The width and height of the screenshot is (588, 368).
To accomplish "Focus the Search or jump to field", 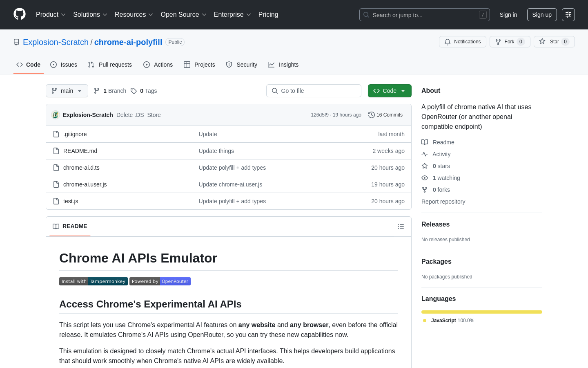I will (425, 15).
